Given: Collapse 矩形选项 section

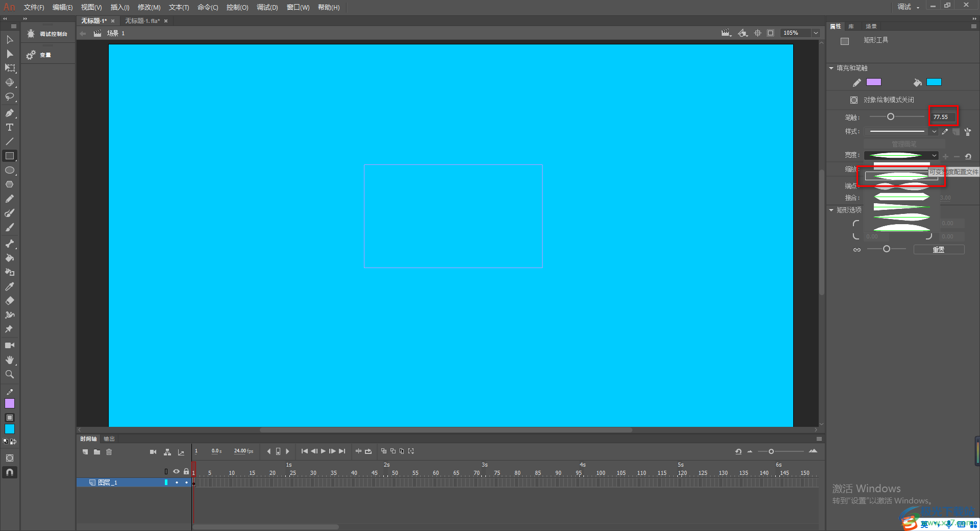Looking at the screenshot, I should click(831, 210).
